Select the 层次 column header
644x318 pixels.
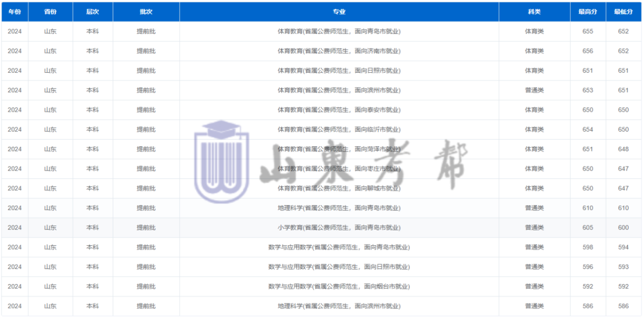click(92, 12)
